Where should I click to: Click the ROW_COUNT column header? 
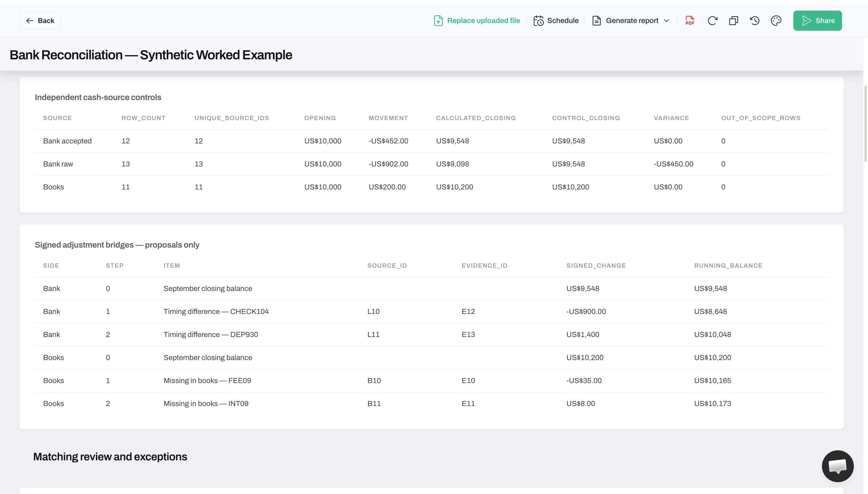[143, 118]
